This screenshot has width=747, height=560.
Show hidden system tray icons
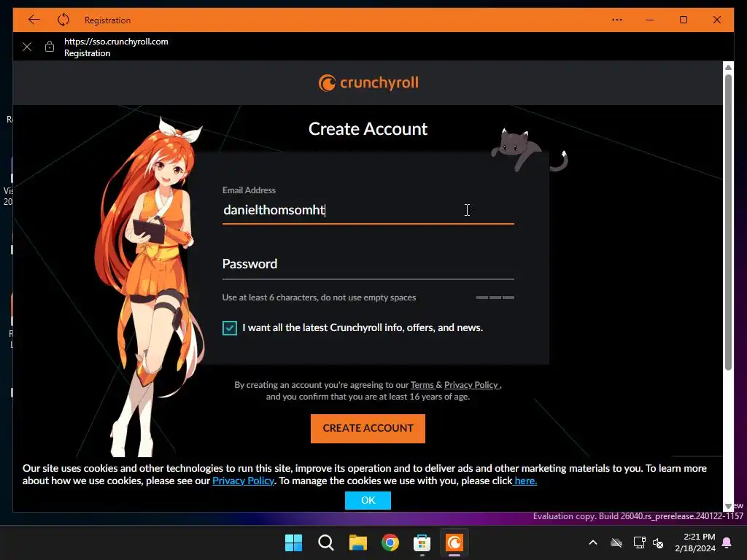[593, 542]
